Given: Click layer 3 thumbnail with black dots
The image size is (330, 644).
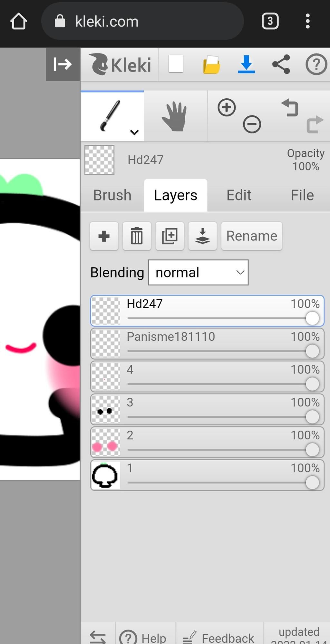Looking at the screenshot, I should tap(106, 409).
